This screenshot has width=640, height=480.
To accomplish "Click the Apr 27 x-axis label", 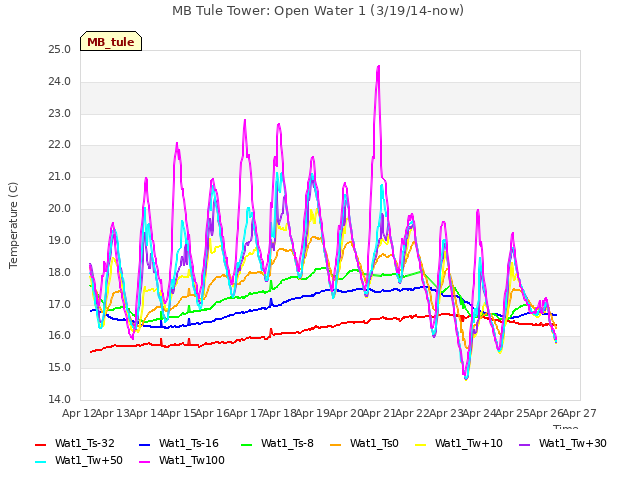I will (580, 413).
